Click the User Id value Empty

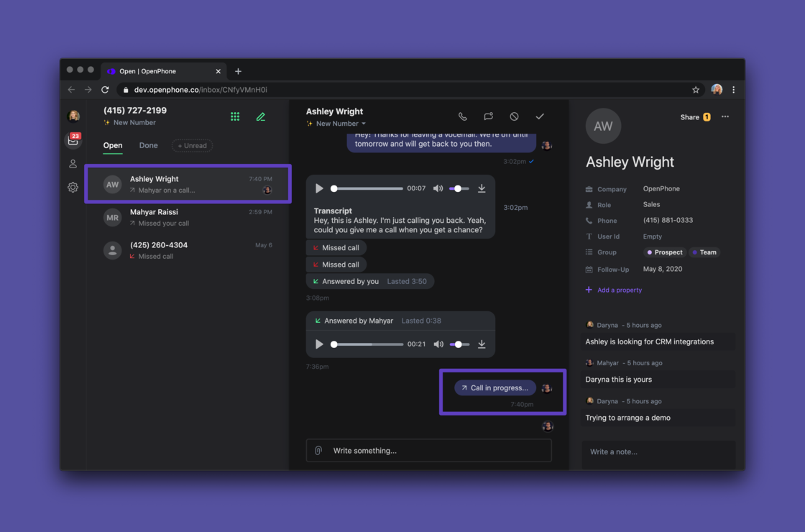click(652, 237)
